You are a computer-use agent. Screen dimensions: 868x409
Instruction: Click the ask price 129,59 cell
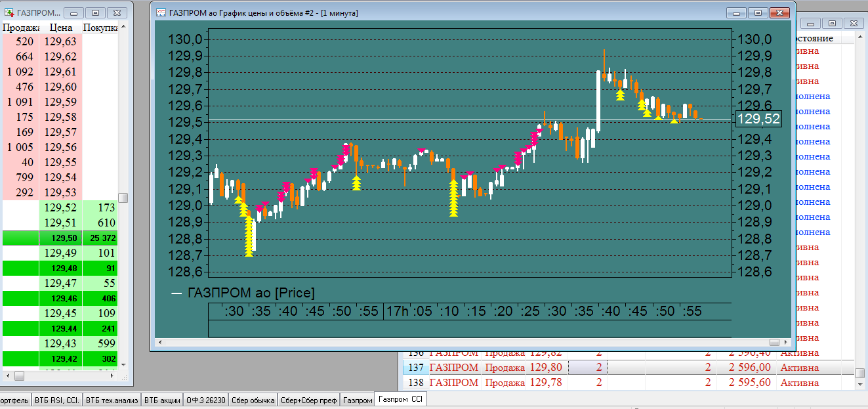pyautogui.click(x=61, y=102)
